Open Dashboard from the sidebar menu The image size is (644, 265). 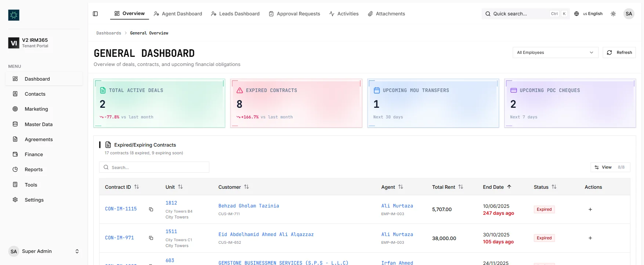[x=44, y=79]
